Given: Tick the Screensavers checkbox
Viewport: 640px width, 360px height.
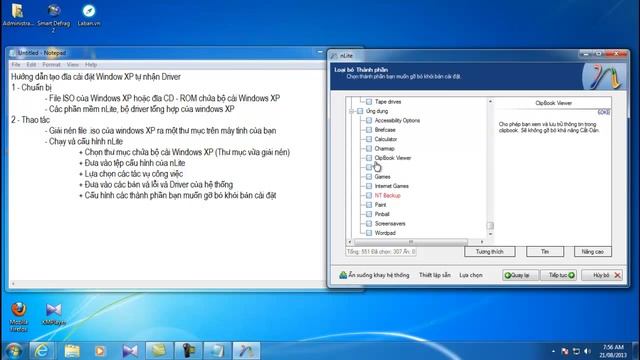Looking at the screenshot, I should [x=369, y=224].
